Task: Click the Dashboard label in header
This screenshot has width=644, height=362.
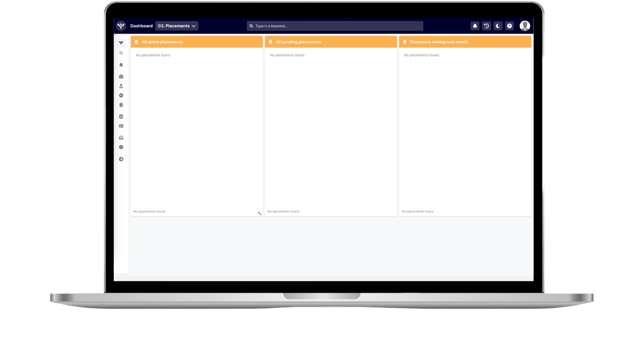Action: pos(141,26)
